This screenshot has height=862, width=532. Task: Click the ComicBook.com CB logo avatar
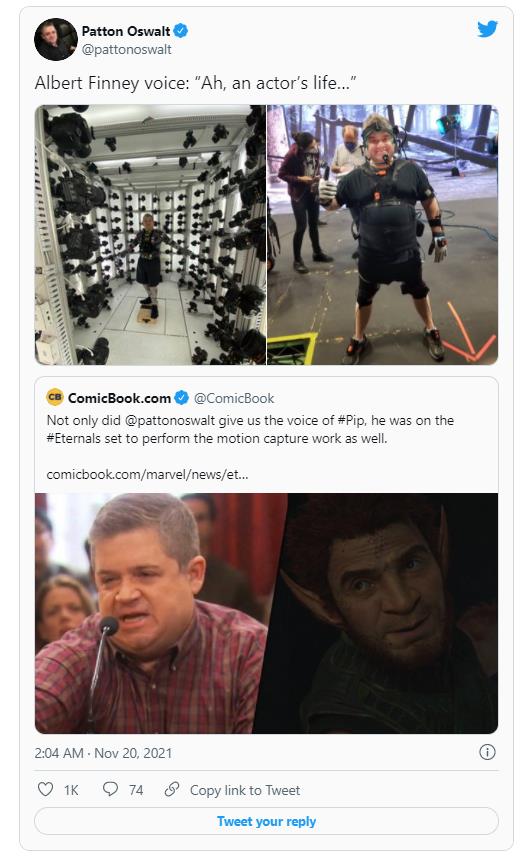pyautogui.click(x=55, y=397)
